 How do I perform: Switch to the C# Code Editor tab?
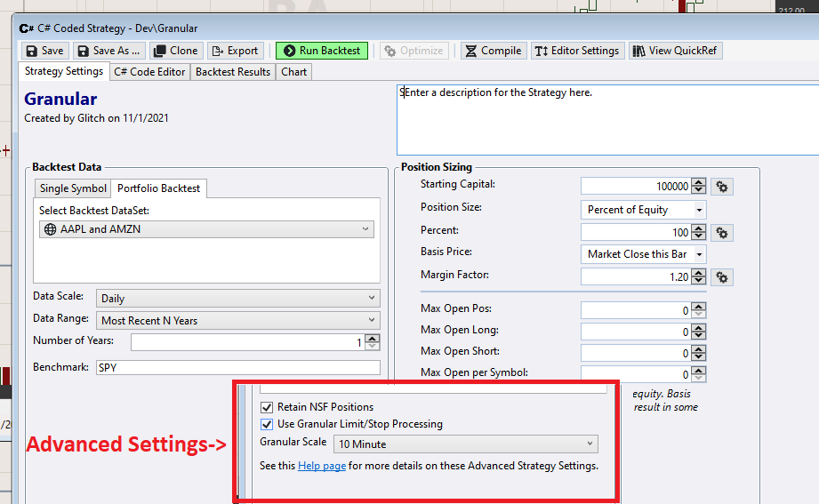point(149,72)
